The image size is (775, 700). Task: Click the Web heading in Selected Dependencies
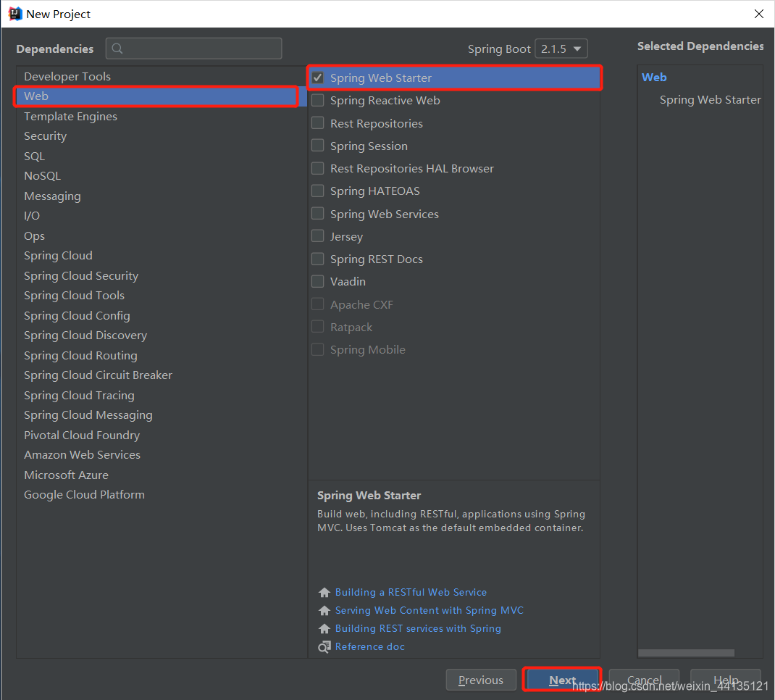pyautogui.click(x=654, y=77)
